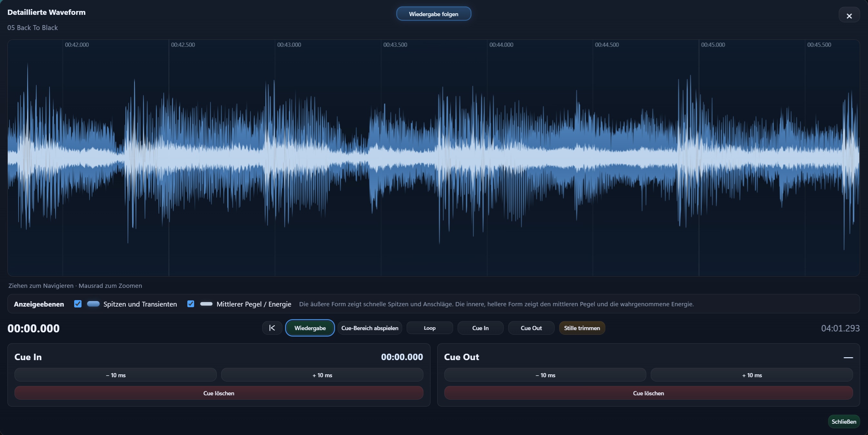
Task: Start playback with the Wiedergabe button
Action: pos(310,328)
